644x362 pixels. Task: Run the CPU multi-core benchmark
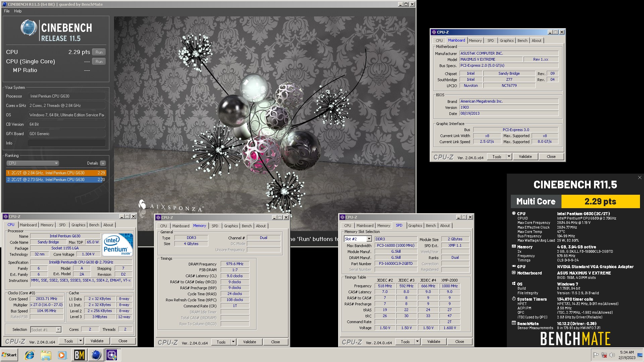99,52
